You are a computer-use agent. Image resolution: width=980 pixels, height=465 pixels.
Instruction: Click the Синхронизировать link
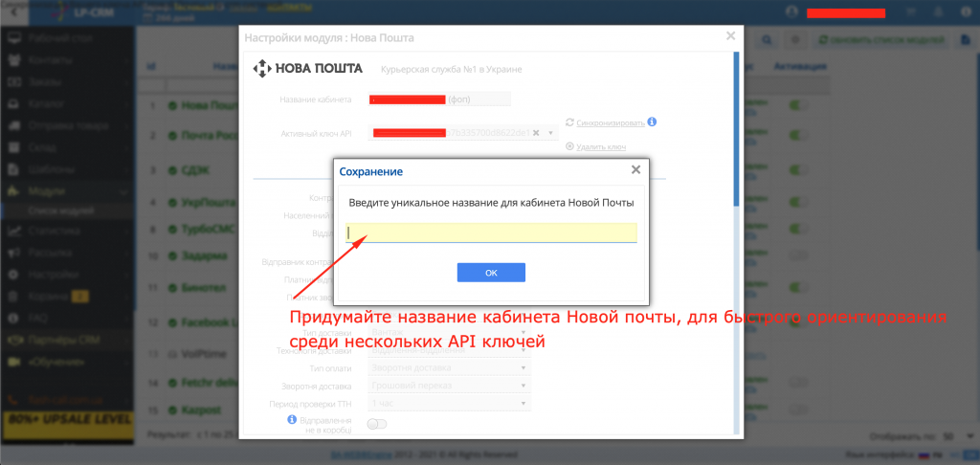(x=611, y=122)
